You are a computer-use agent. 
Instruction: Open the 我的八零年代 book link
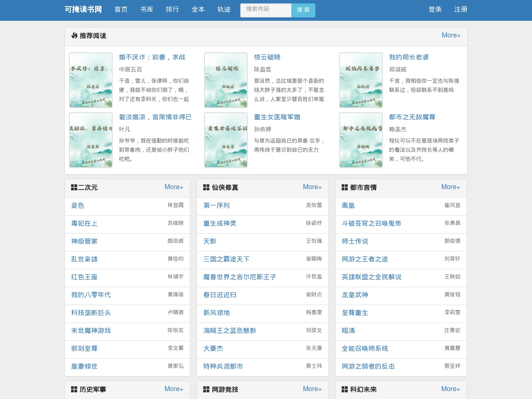pos(91,295)
